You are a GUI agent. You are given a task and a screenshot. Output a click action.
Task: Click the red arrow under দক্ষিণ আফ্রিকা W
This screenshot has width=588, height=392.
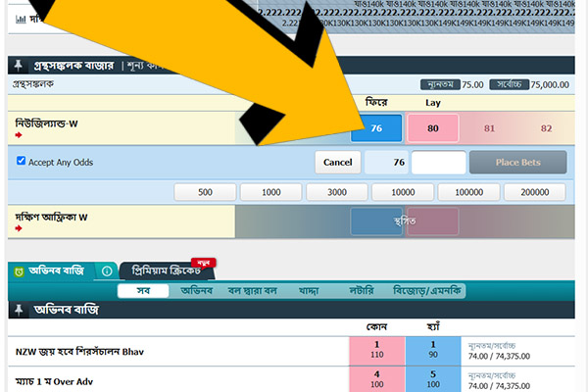[x=19, y=227]
